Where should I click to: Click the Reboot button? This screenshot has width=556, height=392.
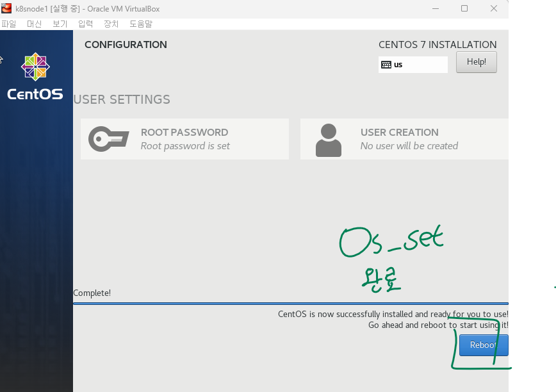[484, 345]
